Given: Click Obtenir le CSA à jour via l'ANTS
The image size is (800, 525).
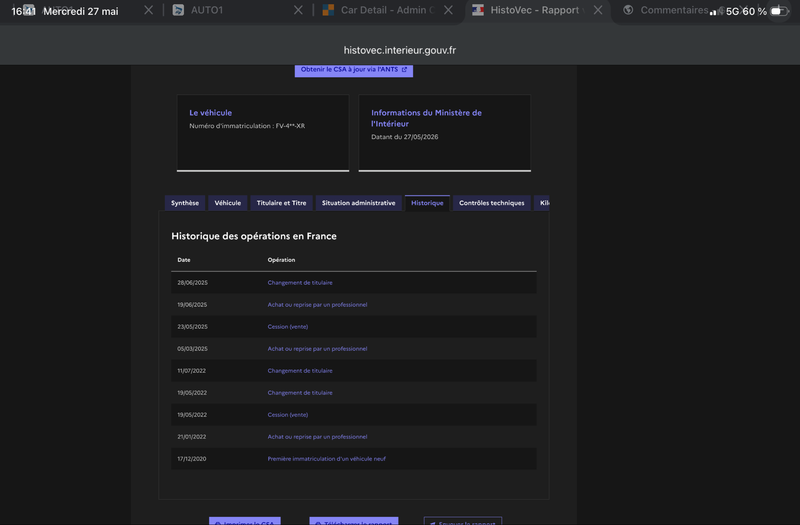Looking at the screenshot, I should pos(354,70).
